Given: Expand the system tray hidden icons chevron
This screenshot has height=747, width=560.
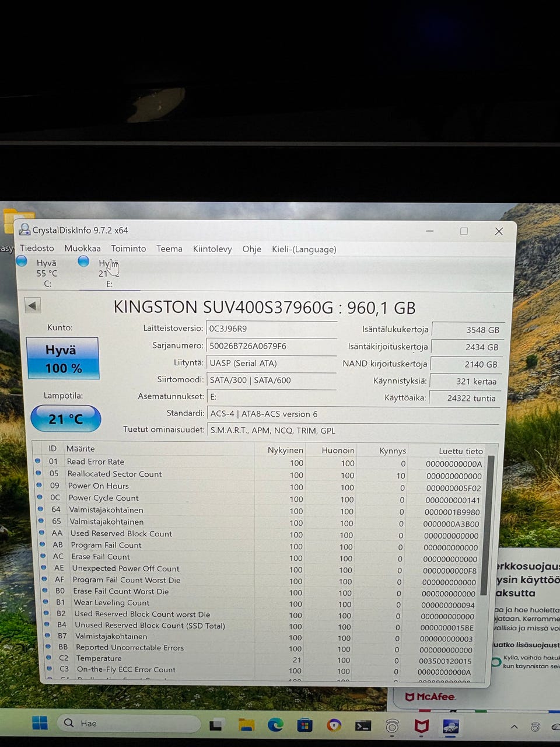Looking at the screenshot, I should click(x=514, y=727).
